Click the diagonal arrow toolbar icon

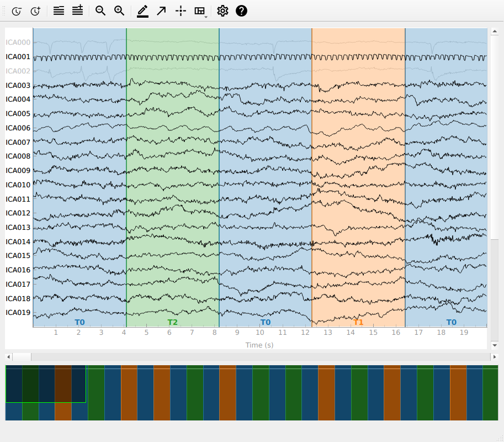[161, 10]
